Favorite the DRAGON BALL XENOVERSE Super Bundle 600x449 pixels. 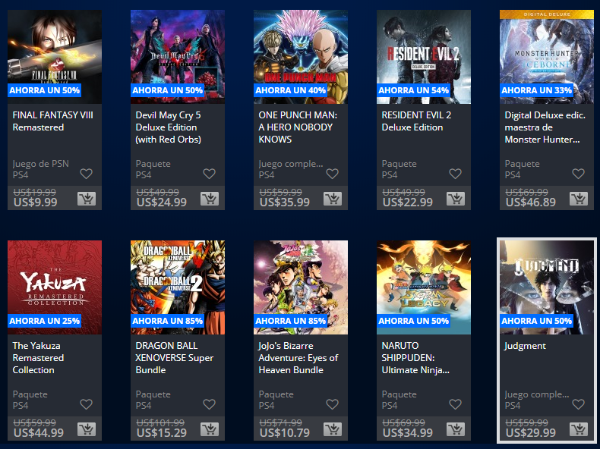click(x=209, y=404)
